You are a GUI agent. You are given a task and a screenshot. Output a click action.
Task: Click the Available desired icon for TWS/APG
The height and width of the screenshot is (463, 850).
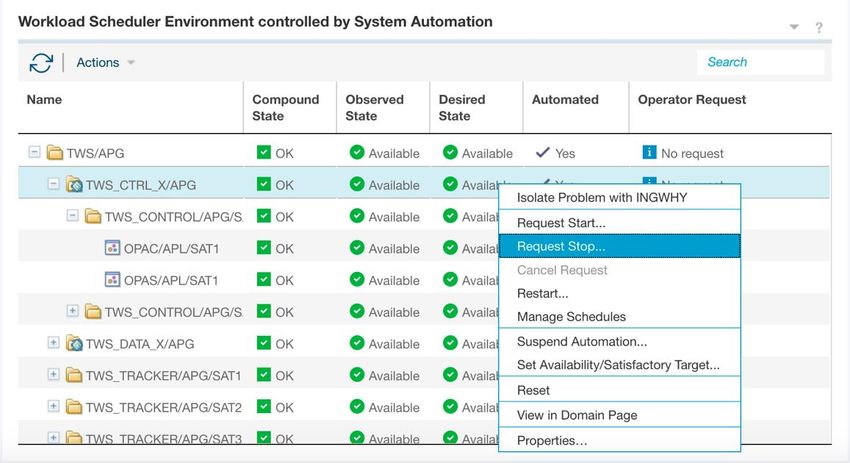[450, 152]
